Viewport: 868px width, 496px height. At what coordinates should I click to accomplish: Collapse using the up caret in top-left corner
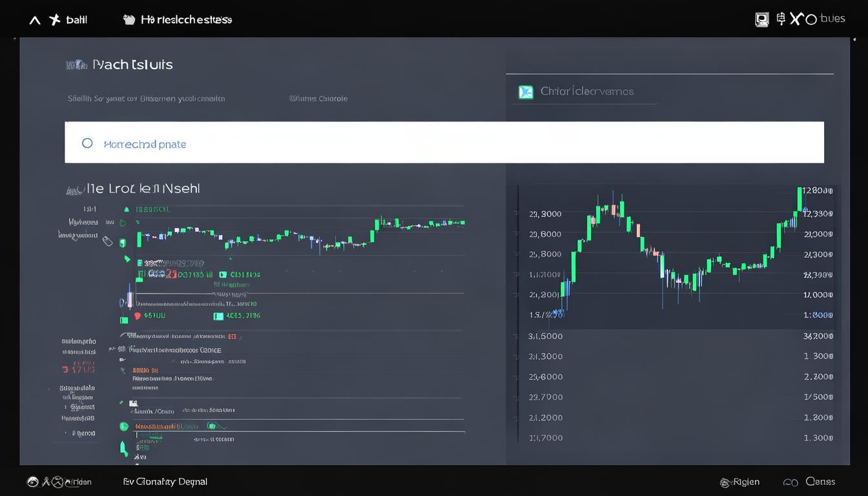tap(35, 21)
